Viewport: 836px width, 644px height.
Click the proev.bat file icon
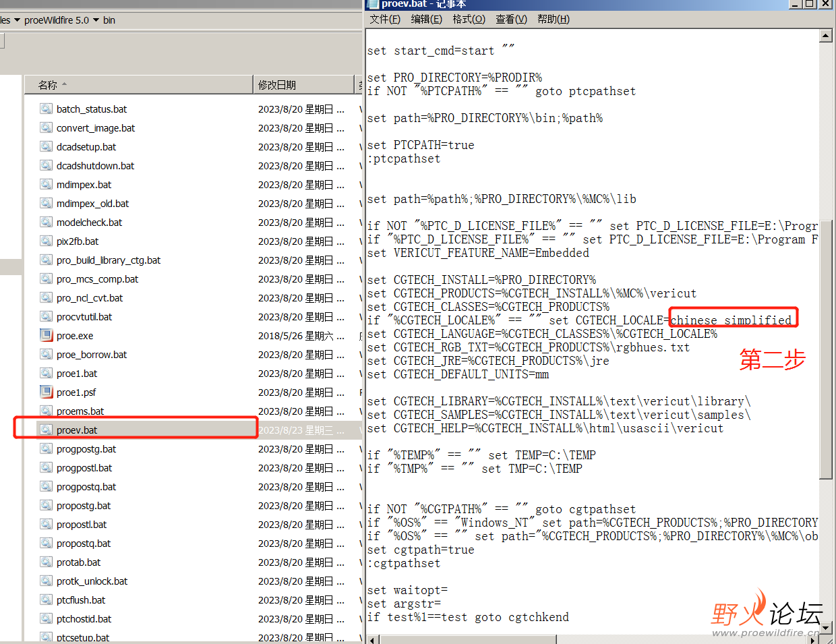(x=46, y=430)
